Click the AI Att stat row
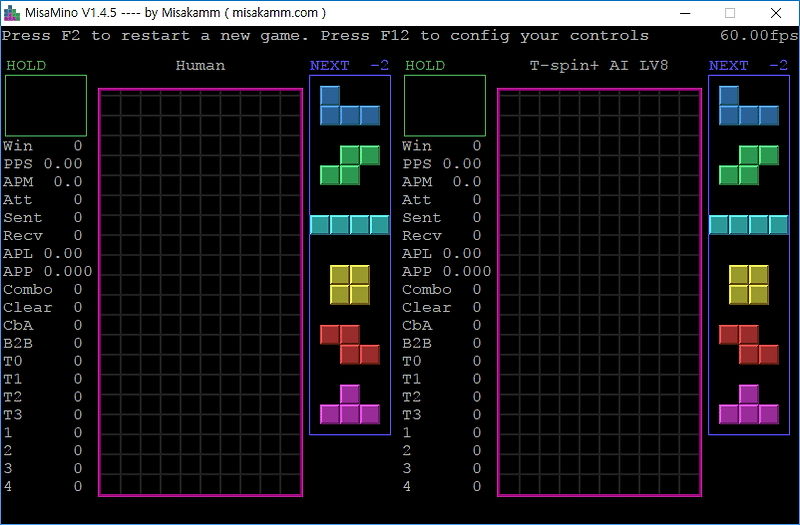 [442, 199]
